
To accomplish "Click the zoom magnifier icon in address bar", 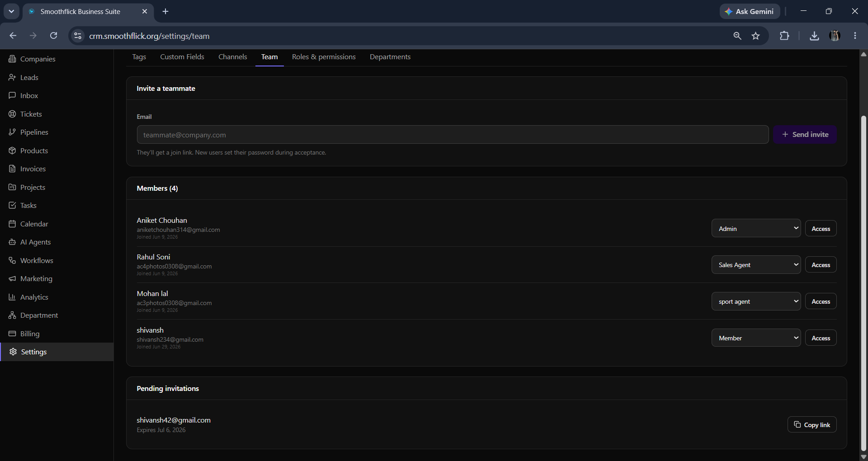I will [x=737, y=36].
